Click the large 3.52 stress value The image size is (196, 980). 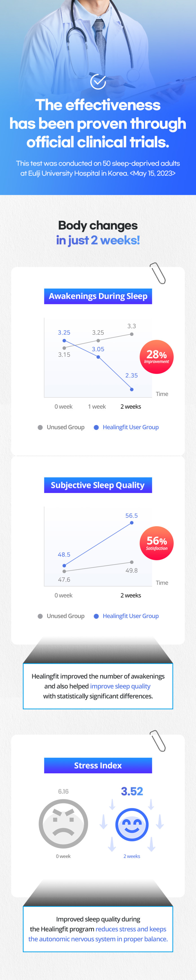click(x=132, y=791)
